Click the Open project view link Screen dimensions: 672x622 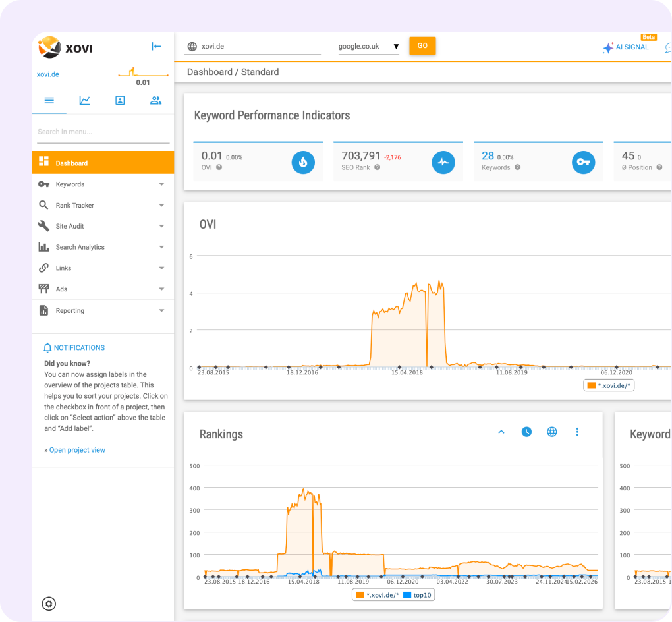point(77,450)
